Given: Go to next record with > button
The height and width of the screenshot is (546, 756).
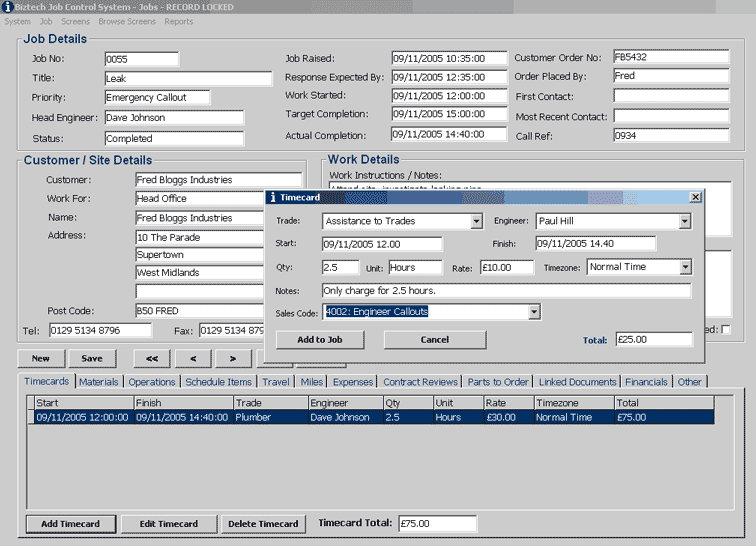Looking at the screenshot, I should (x=233, y=358).
